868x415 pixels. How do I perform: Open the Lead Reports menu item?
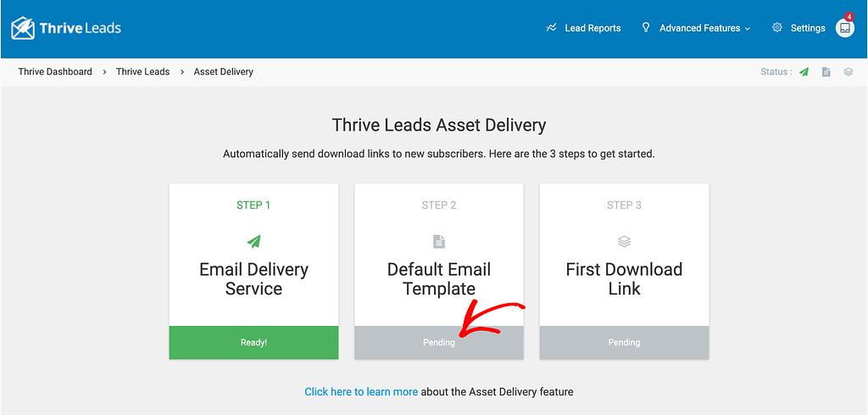click(x=593, y=28)
